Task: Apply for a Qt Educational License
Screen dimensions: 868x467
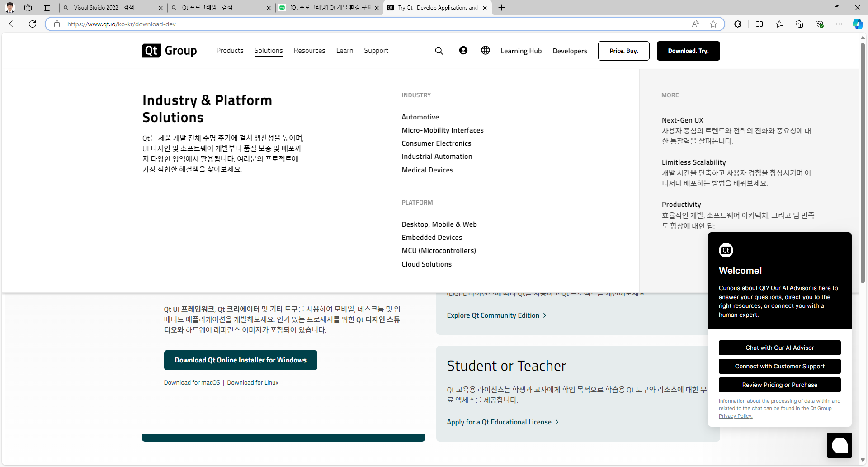Action: pyautogui.click(x=503, y=422)
